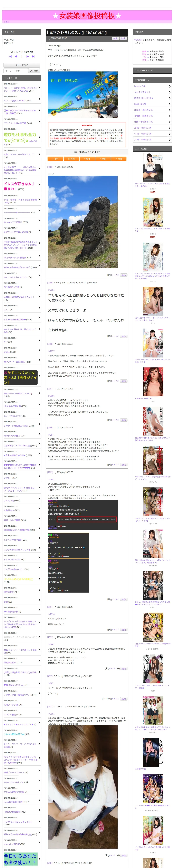
Task: Reply to post 2998 via 返信 button
Action: click(124, 381)
